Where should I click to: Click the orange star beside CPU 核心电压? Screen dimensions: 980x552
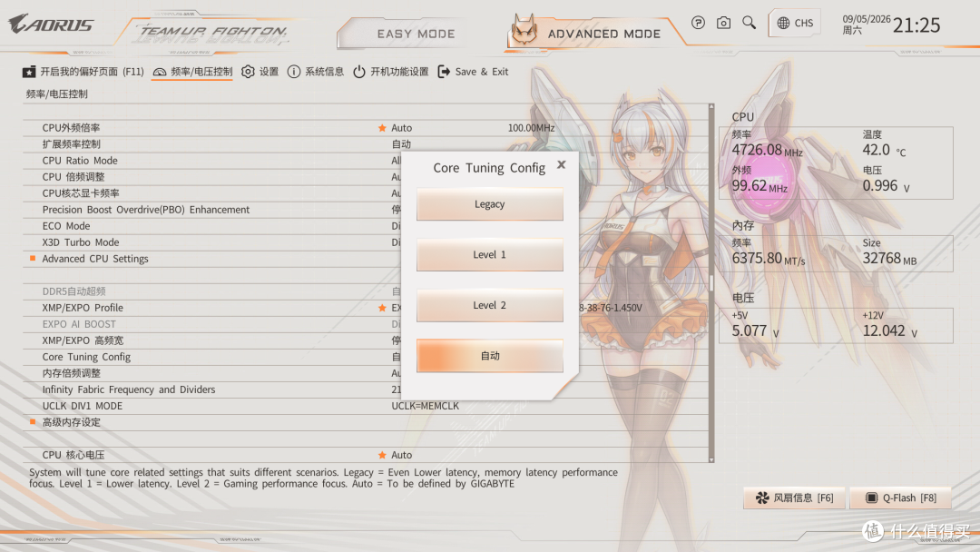(x=382, y=455)
